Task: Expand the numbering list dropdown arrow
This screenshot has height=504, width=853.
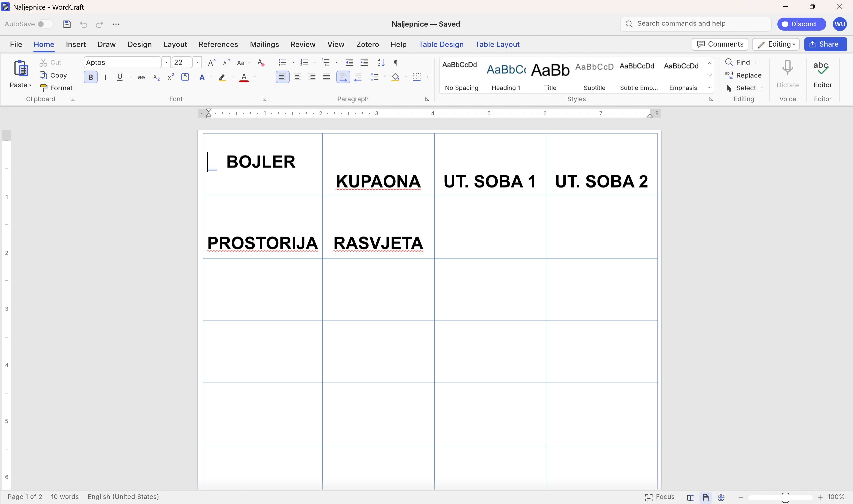Action: click(x=315, y=63)
